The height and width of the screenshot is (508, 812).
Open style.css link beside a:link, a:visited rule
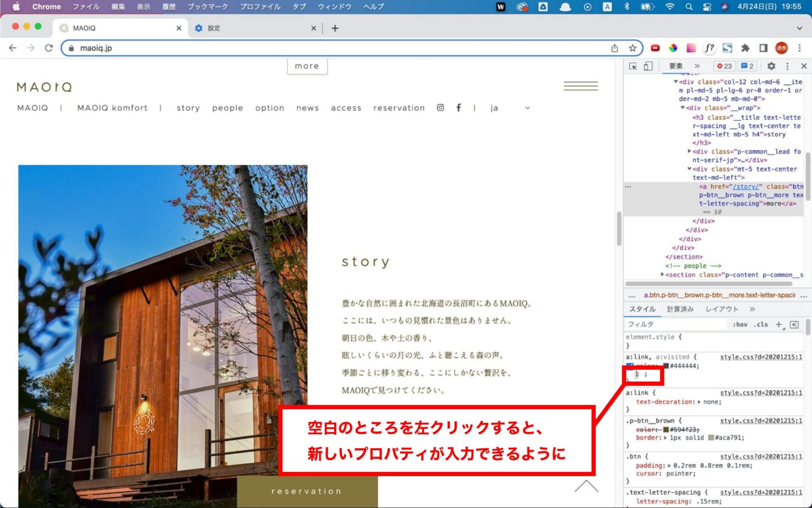(761, 357)
